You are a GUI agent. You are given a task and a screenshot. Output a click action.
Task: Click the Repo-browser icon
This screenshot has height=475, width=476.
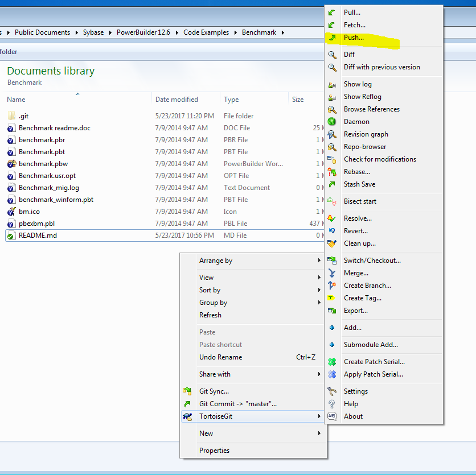click(332, 147)
